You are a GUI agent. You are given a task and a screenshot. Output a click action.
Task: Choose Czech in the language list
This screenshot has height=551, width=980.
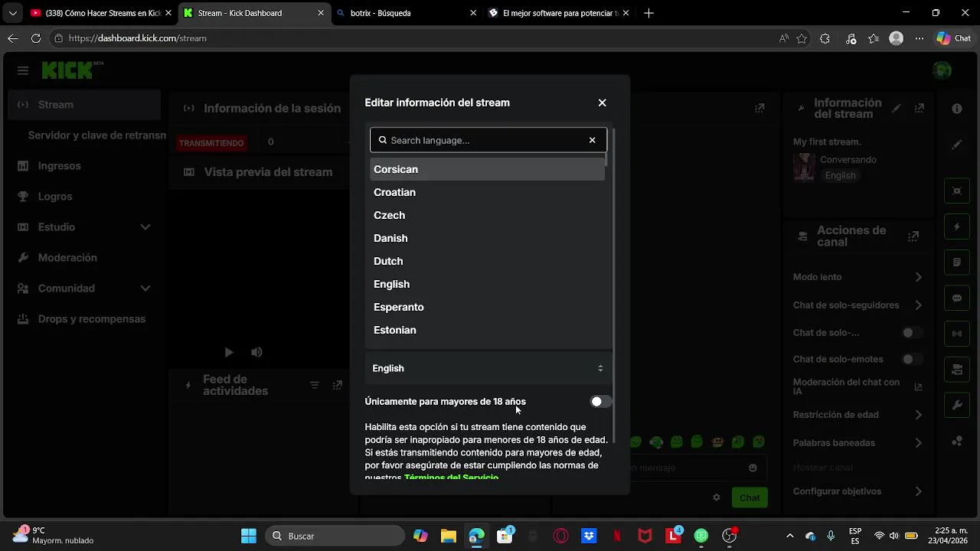tap(487, 215)
